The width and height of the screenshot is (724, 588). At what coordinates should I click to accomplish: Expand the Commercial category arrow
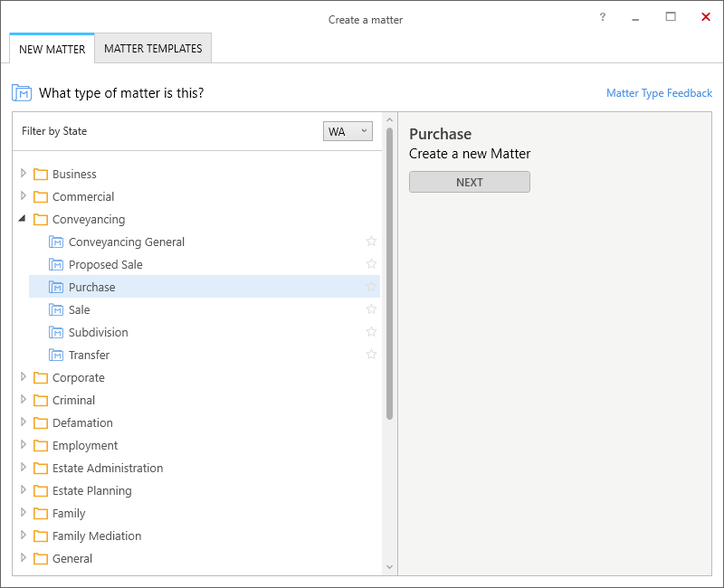(24, 196)
